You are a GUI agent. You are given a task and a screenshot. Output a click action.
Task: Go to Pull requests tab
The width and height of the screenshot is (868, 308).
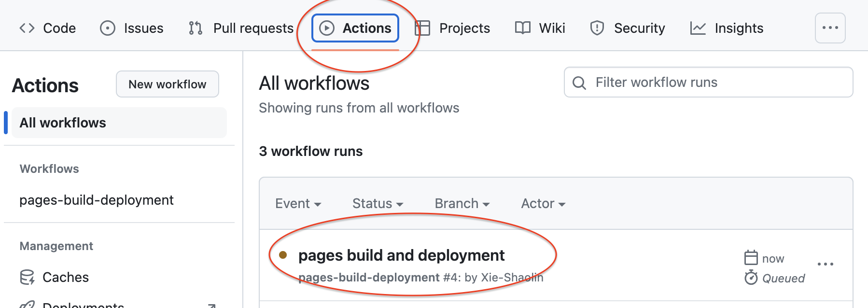[241, 28]
